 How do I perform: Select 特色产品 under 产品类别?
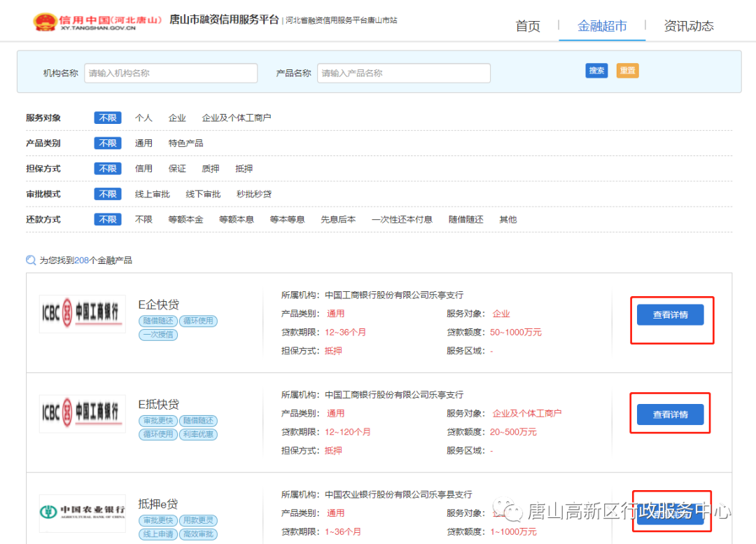tap(185, 144)
